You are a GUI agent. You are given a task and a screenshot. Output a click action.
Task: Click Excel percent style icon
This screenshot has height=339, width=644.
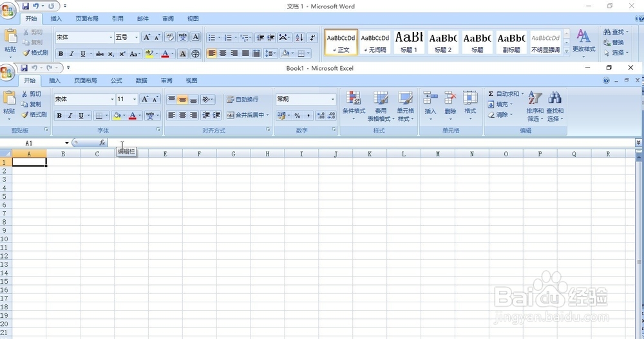point(298,116)
